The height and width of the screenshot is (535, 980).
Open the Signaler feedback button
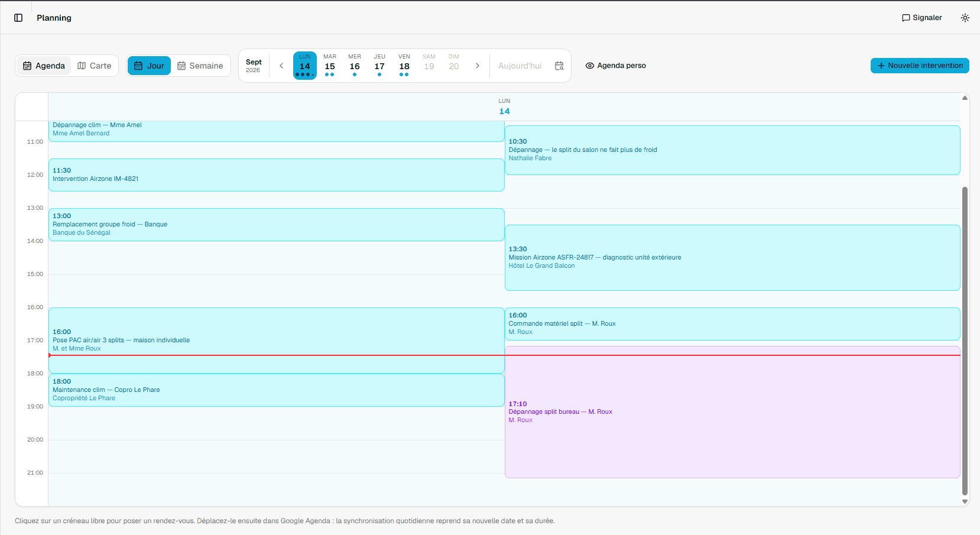[x=922, y=18]
